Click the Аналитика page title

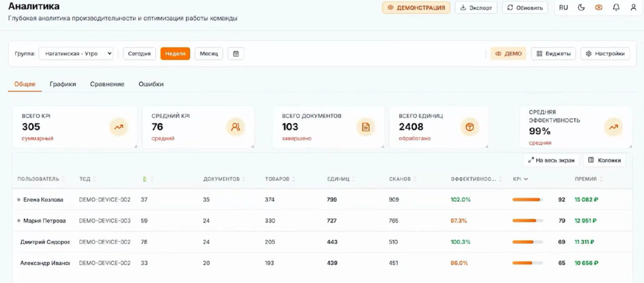coord(34,6)
